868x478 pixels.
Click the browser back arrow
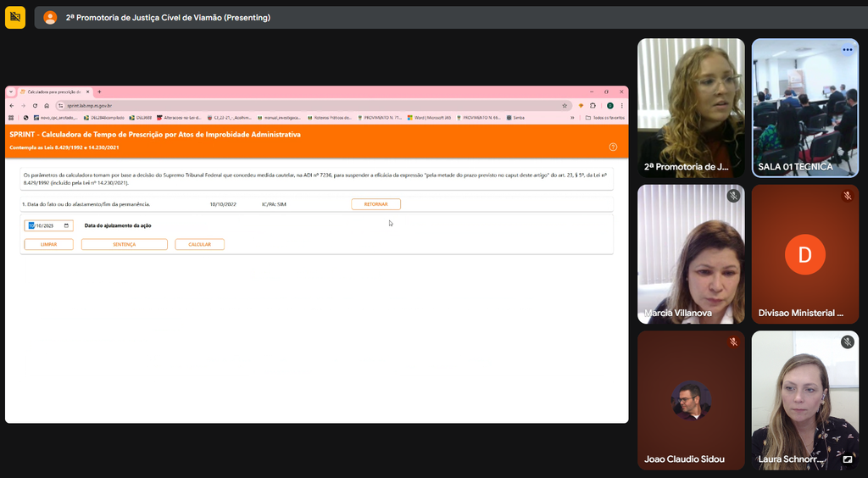[x=12, y=106]
